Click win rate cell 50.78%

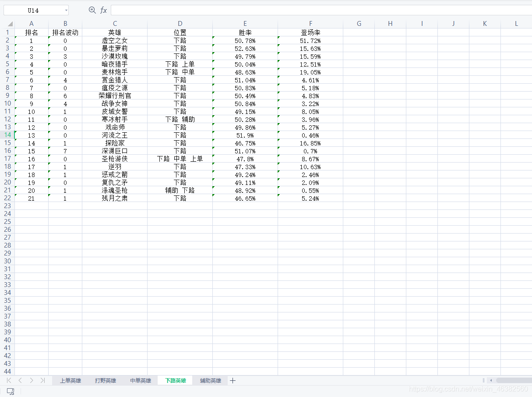(x=245, y=41)
